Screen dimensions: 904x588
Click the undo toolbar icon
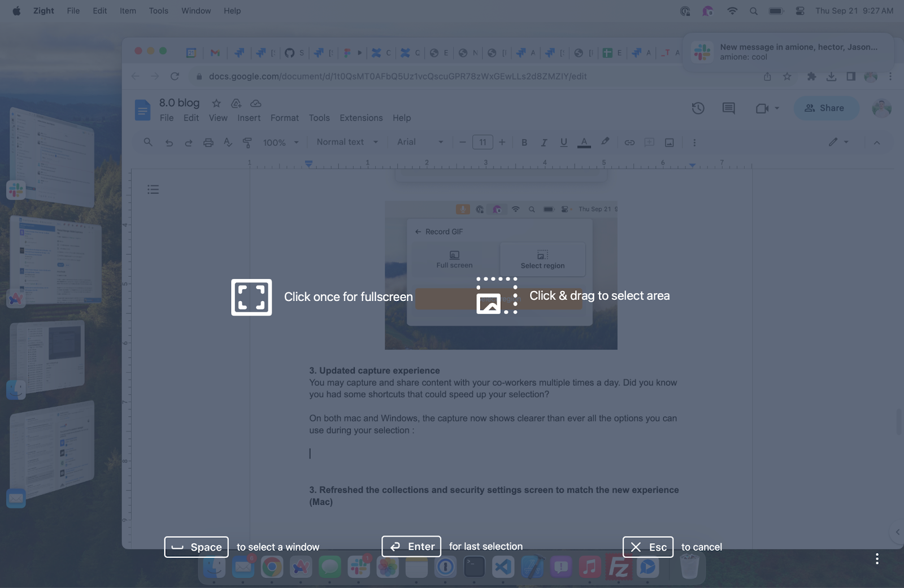click(169, 143)
